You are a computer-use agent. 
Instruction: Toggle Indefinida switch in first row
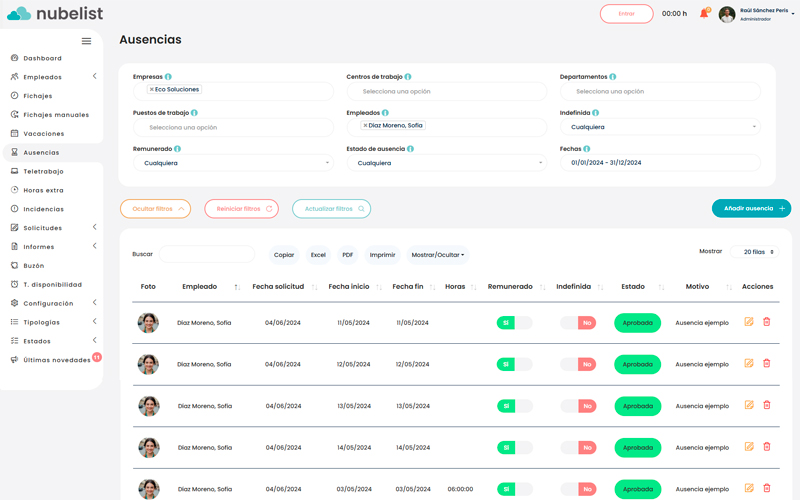click(578, 323)
